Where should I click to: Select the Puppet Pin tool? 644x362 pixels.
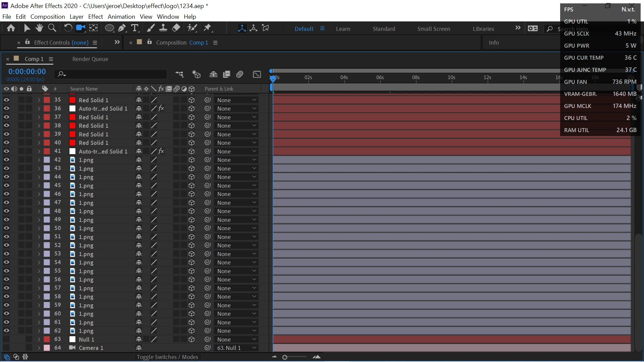[x=207, y=28]
